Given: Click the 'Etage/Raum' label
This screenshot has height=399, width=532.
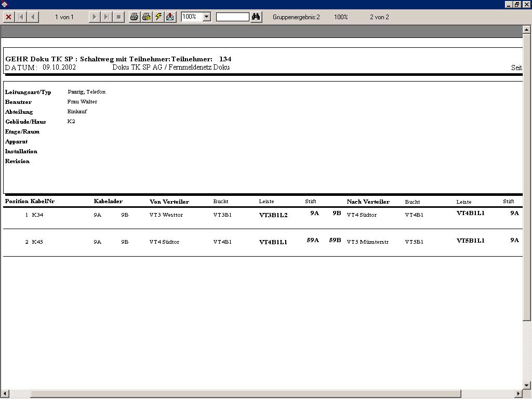Looking at the screenshot, I should (x=22, y=131).
